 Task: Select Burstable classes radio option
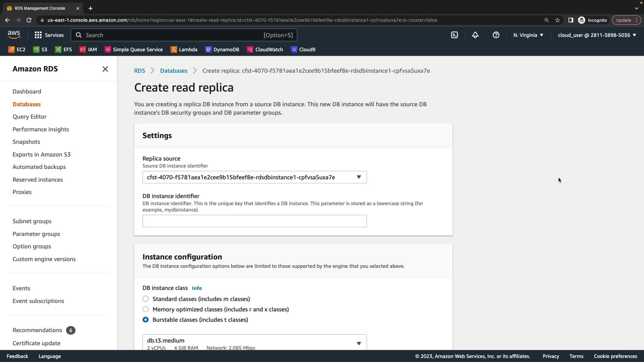[146, 319]
